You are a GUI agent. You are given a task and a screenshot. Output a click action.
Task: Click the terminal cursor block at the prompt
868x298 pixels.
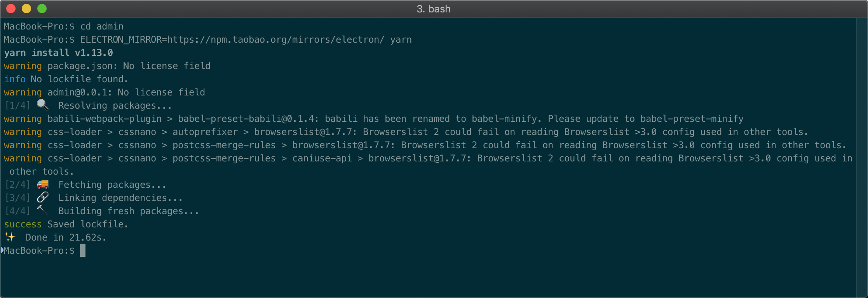[x=83, y=251]
